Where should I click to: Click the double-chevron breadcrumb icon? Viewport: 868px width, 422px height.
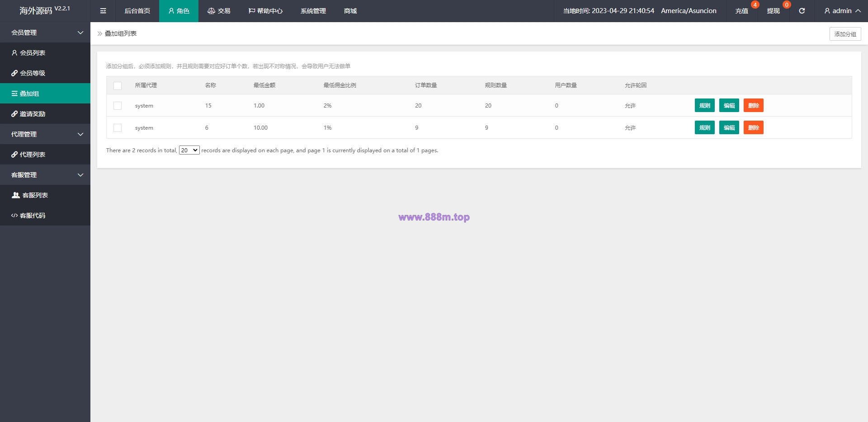pyautogui.click(x=100, y=33)
